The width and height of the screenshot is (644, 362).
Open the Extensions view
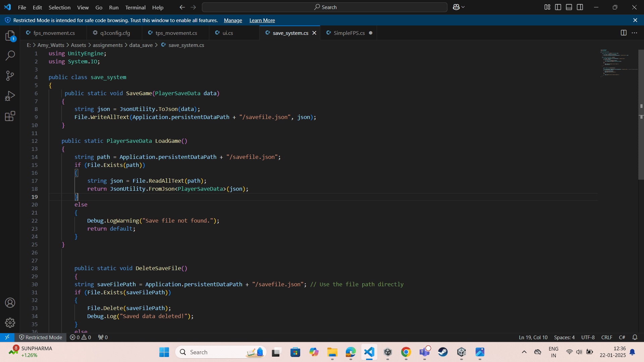(10, 116)
